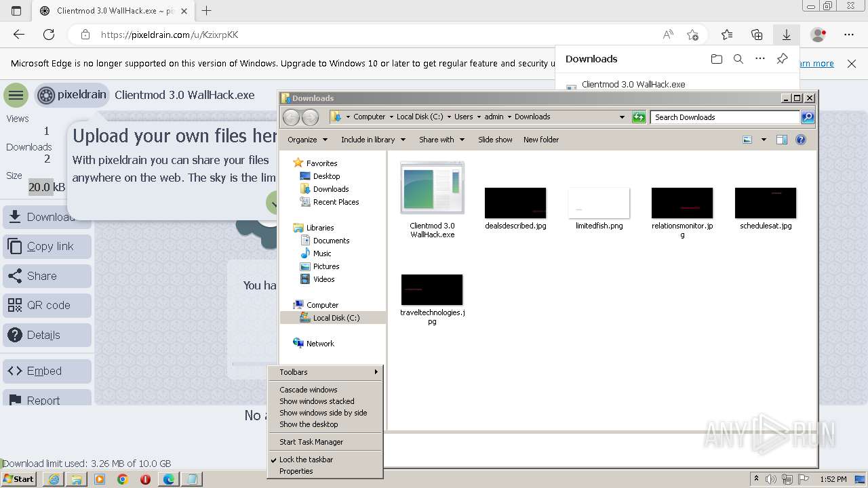
Task: Select Start Task Manager
Action: tap(325, 442)
